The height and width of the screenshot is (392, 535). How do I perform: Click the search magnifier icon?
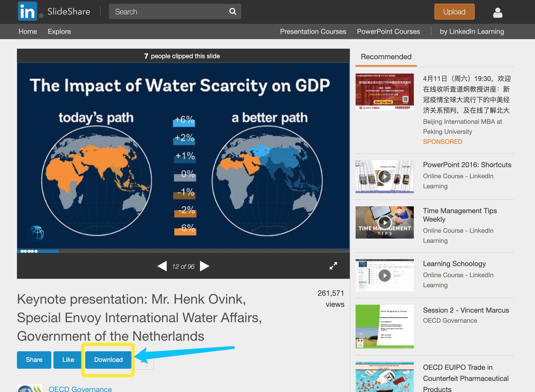233,11
